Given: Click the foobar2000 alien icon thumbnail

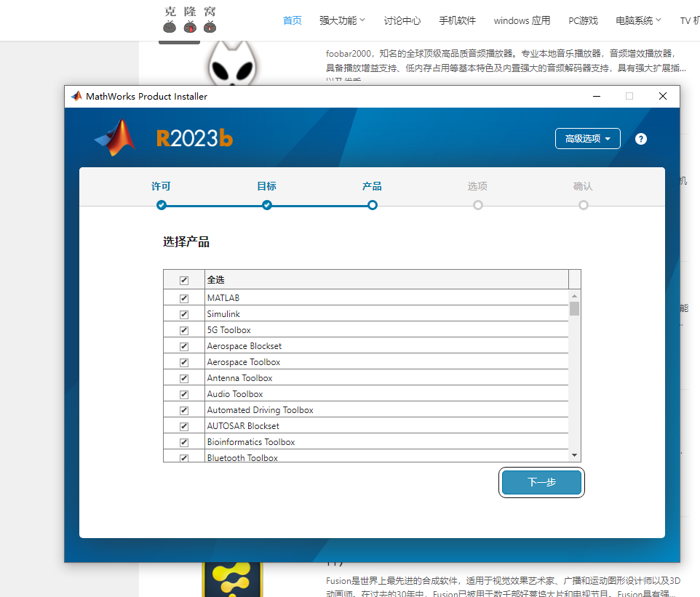Looking at the screenshot, I should (233, 63).
